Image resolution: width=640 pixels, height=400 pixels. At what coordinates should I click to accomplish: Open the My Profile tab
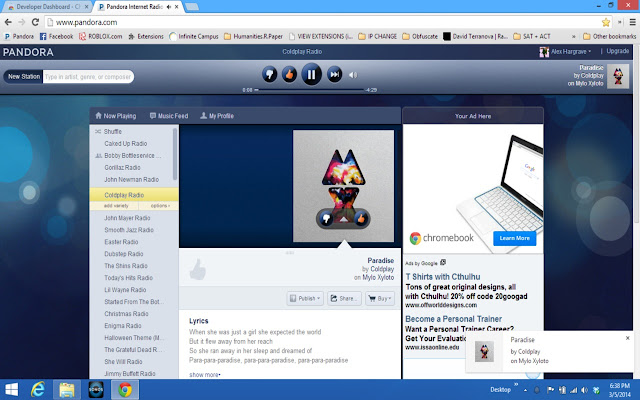click(217, 116)
